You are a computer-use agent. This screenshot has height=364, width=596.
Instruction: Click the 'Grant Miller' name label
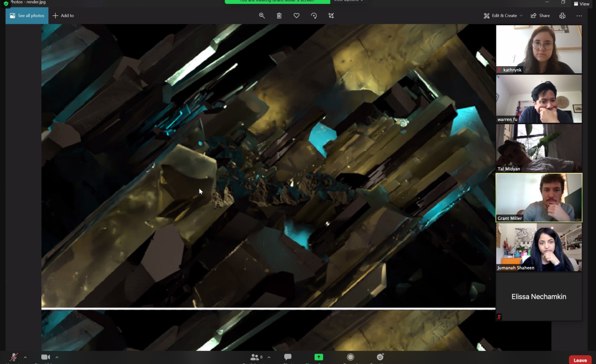click(510, 218)
